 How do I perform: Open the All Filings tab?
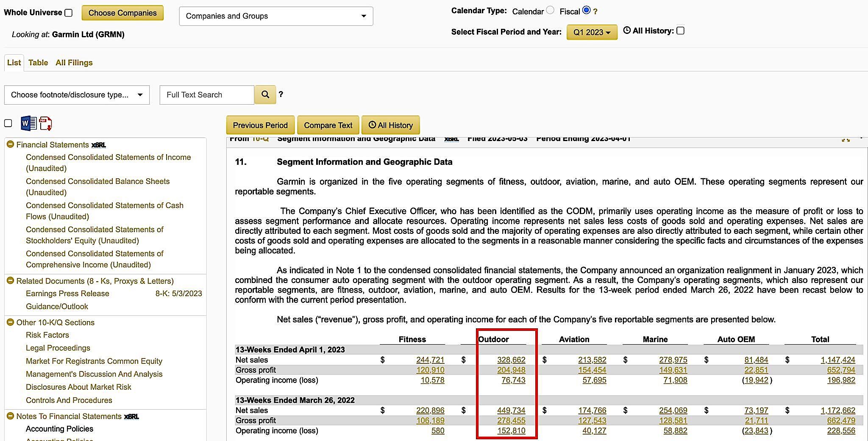click(x=74, y=63)
